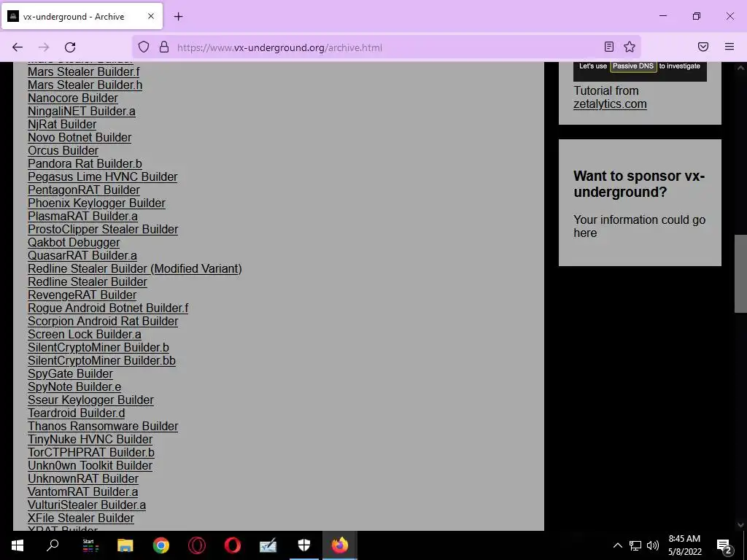Open a new browser tab

(178, 17)
